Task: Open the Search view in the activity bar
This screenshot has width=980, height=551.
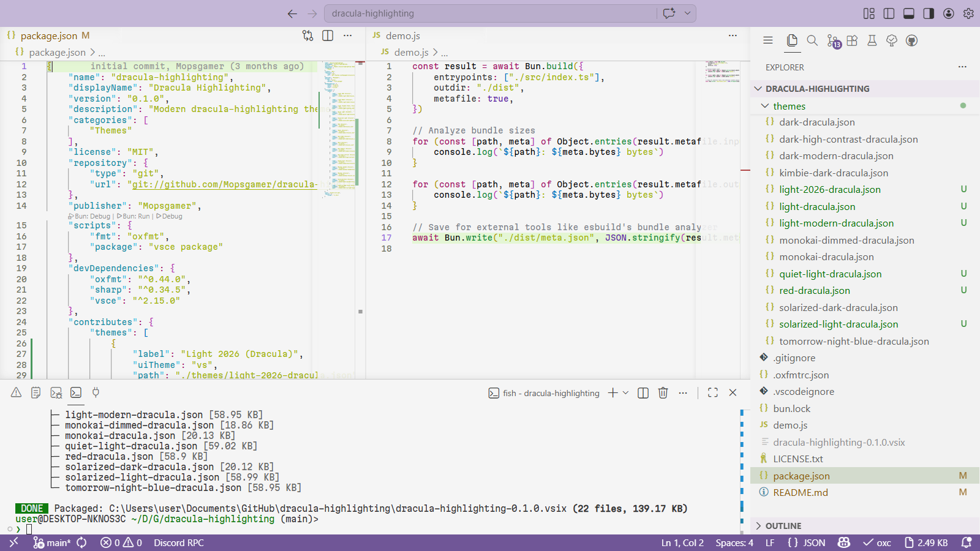Action: click(x=812, y=40)
